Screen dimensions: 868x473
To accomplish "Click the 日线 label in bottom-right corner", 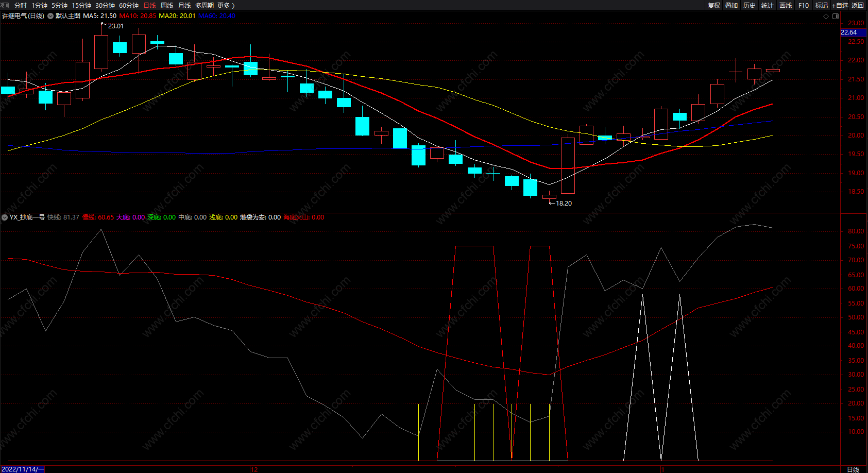I will point(854,469).
